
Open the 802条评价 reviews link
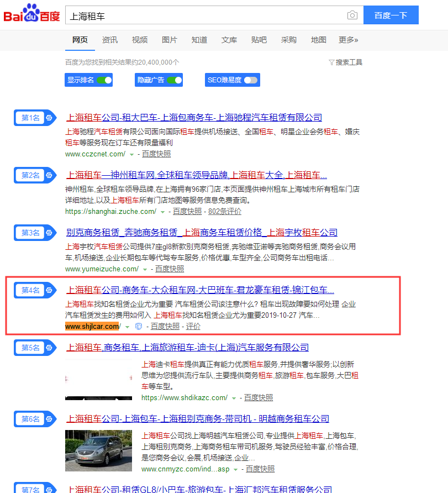tap(225, 212)
